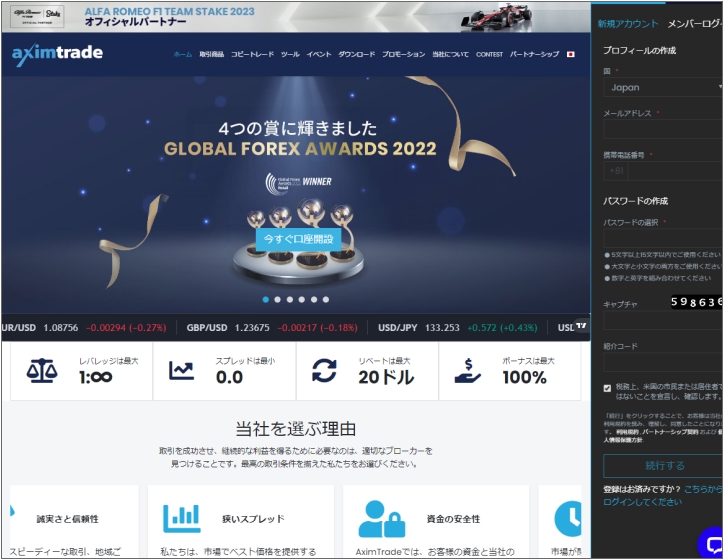This screenshot has width=723, height=559.
Task: Click the rebate circular arrows icon
Action: point(324,370)
